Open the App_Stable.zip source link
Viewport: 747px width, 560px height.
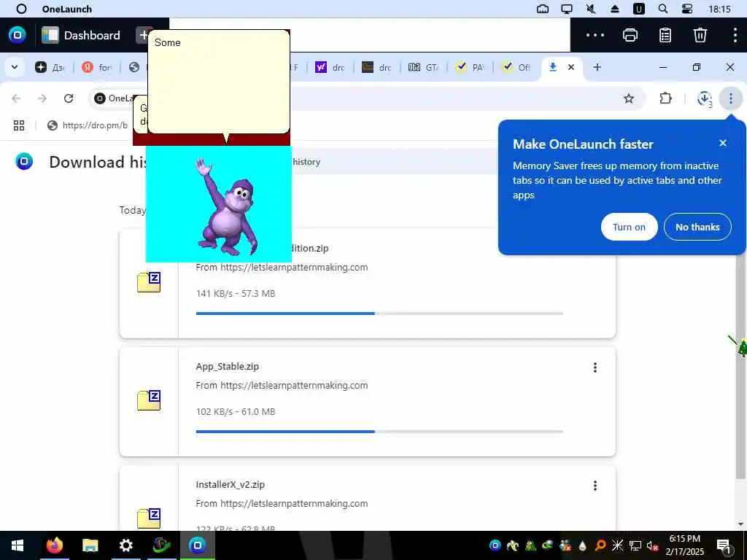[x=294, y=385]
